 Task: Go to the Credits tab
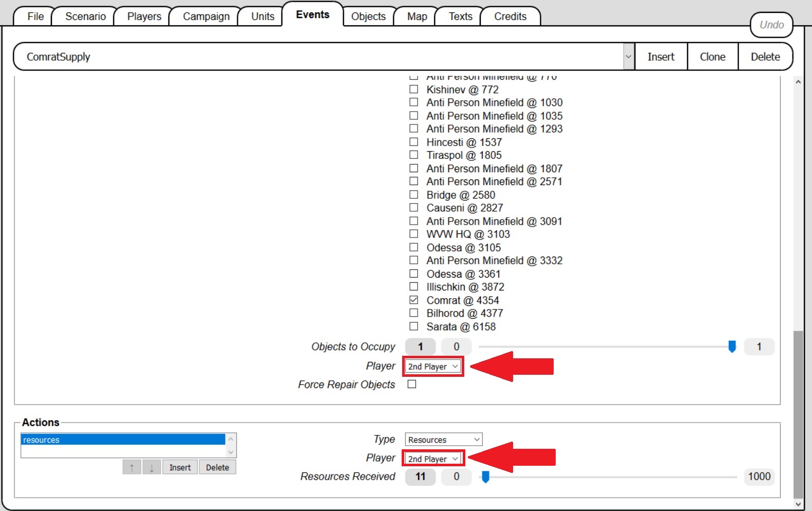coord(511,16)
